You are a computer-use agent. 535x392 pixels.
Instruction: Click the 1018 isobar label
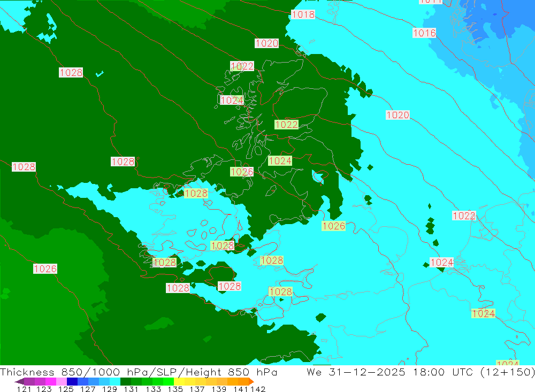[303, 14]
